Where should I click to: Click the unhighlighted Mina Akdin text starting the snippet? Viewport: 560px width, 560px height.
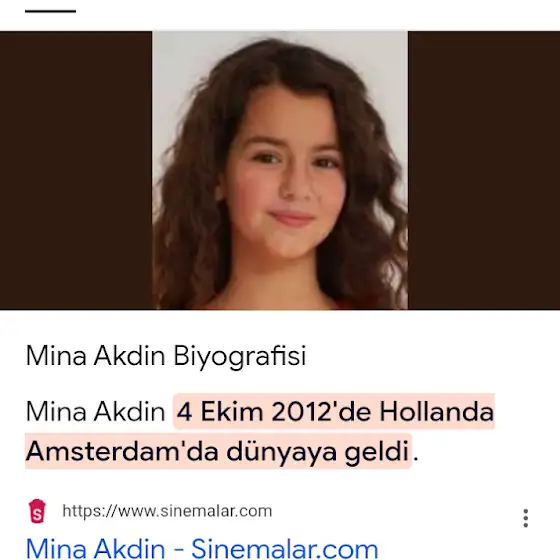(x=95, y=412)
